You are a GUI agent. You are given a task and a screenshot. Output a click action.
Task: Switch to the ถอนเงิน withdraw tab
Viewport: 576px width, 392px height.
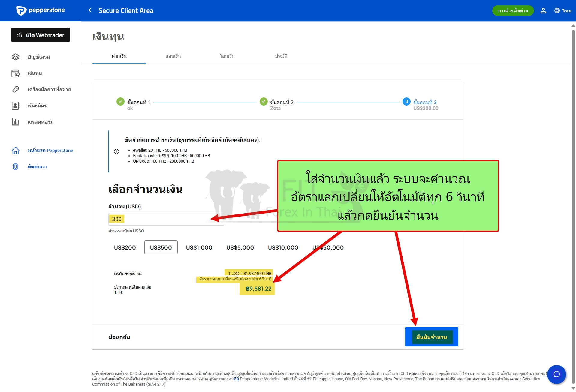(x=173, y=56)
